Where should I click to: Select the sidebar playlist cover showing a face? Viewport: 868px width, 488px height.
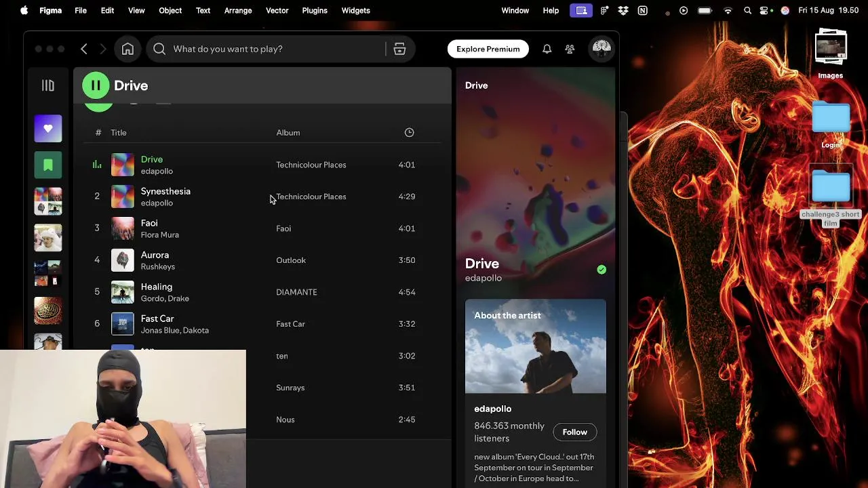pyautogui.click(x=48, y=238)
